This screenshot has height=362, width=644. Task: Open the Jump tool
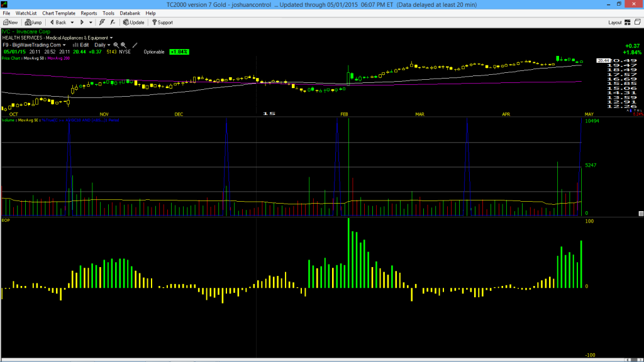pyautogui.click(x=33, y=23)
